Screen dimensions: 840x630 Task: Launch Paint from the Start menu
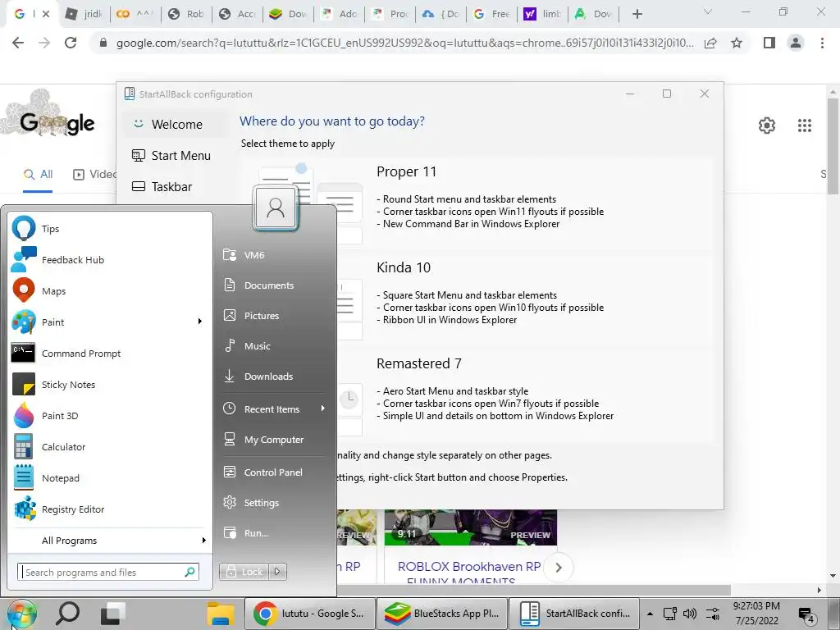point(102,322)
